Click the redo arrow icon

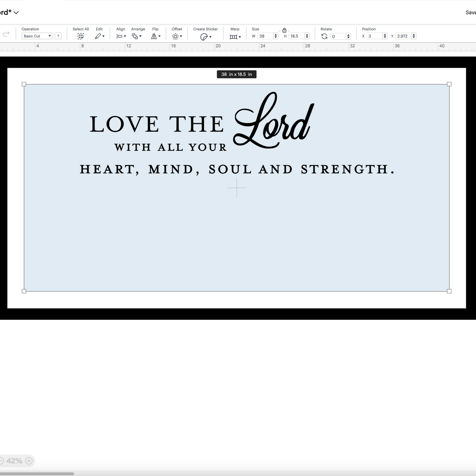point(6,34)
